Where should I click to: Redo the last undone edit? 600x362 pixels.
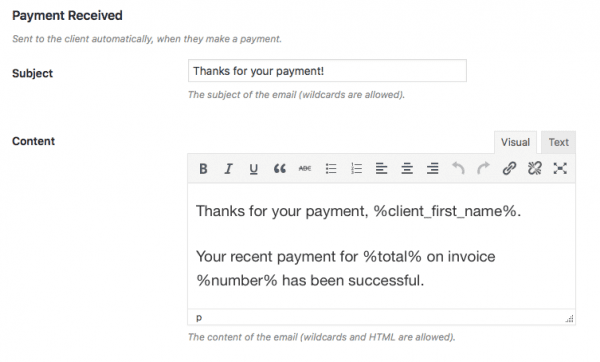tap(483, 168)
